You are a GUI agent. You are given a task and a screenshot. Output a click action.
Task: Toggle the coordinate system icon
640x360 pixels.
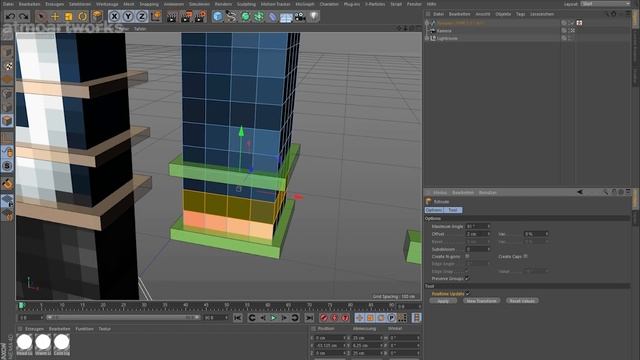tap(156, 17)
